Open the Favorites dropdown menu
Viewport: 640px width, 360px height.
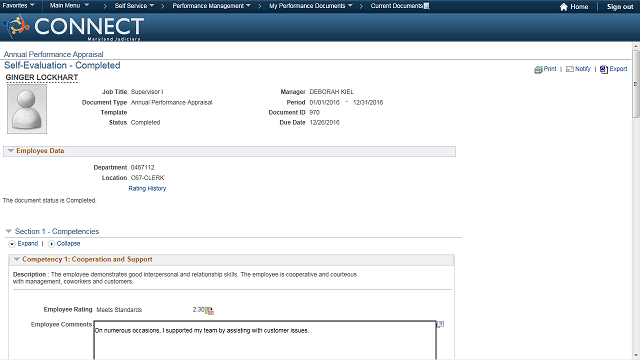(x=18, y=6)
